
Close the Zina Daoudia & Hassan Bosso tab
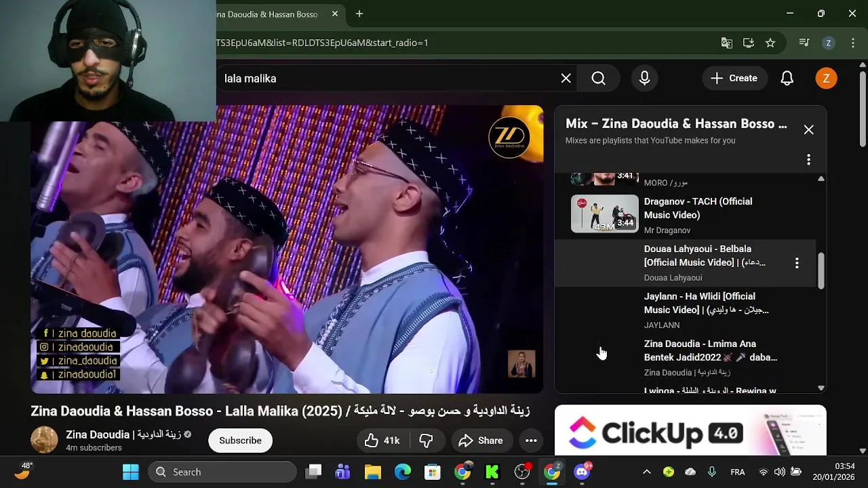coord(335,14)
